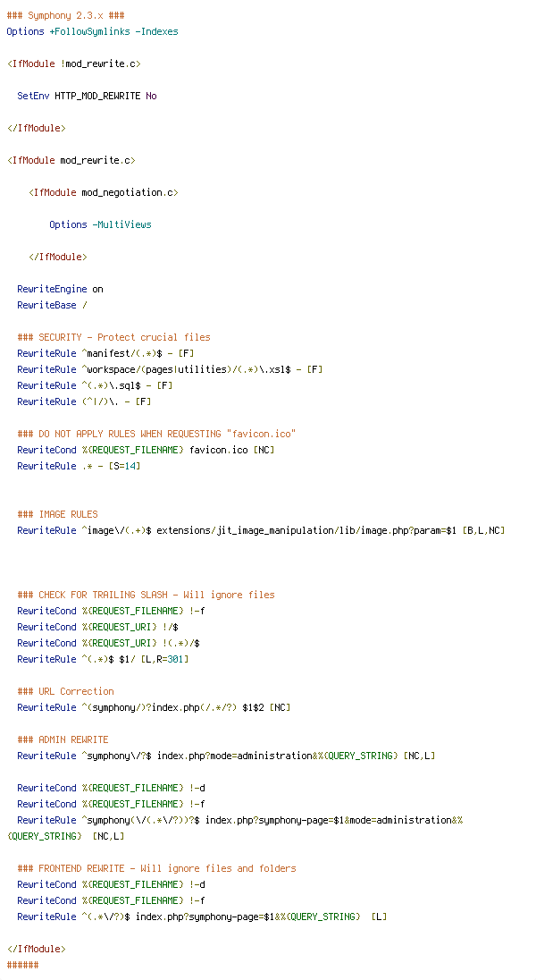Click '### SECURITY - Protect crucial files' comment
536x980 pixels.
113,337
